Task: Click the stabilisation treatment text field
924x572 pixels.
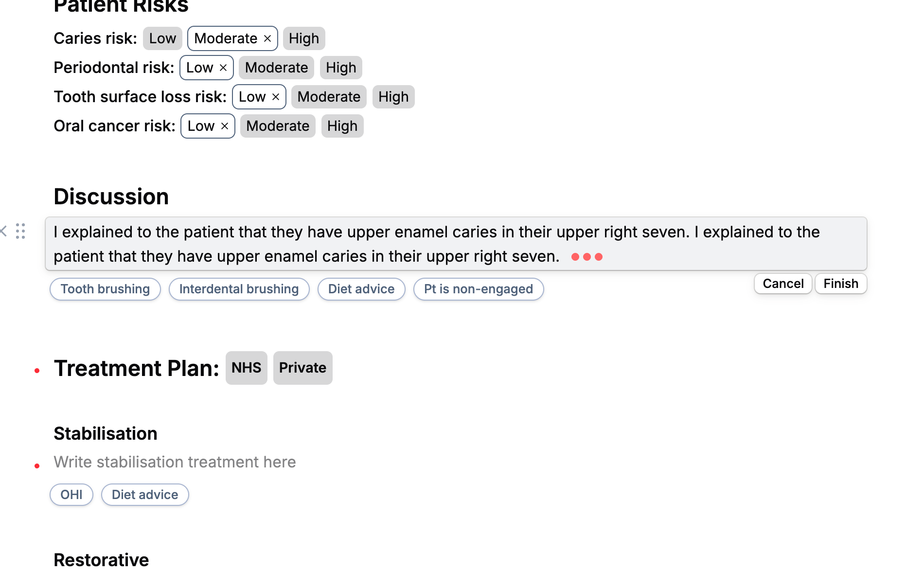Action: coord(175,462)
